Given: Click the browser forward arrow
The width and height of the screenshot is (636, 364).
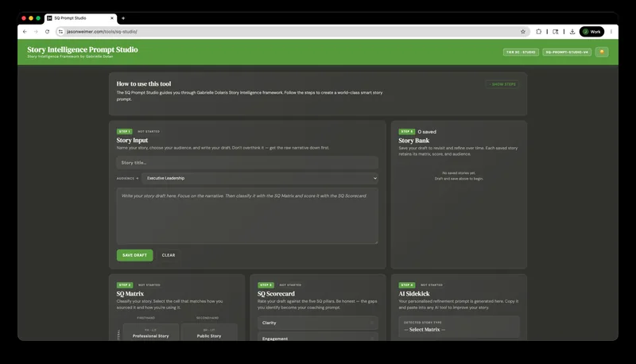Looking at the screenshot, I should point(36,32).
